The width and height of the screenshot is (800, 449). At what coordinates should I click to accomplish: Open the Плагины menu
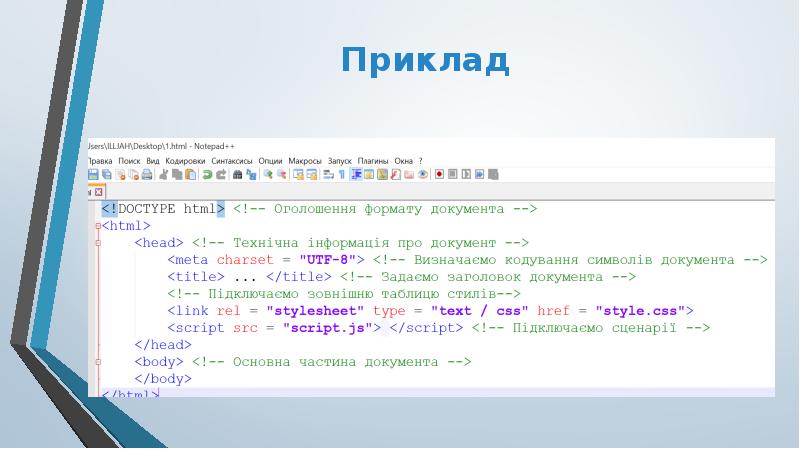[x=373, y=161]
